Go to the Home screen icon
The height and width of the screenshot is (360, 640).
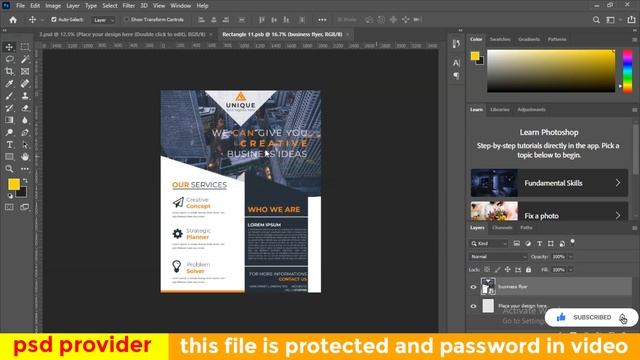[13, 20]
